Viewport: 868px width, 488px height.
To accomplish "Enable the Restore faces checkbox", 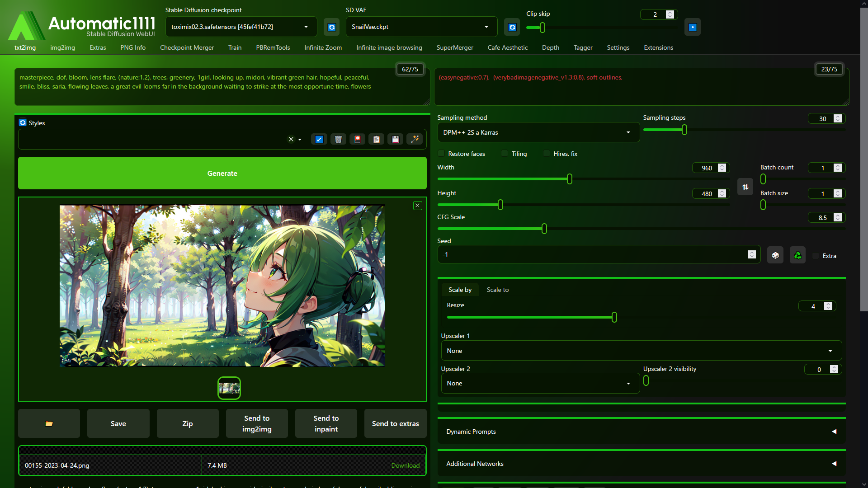I will [442, 154].
